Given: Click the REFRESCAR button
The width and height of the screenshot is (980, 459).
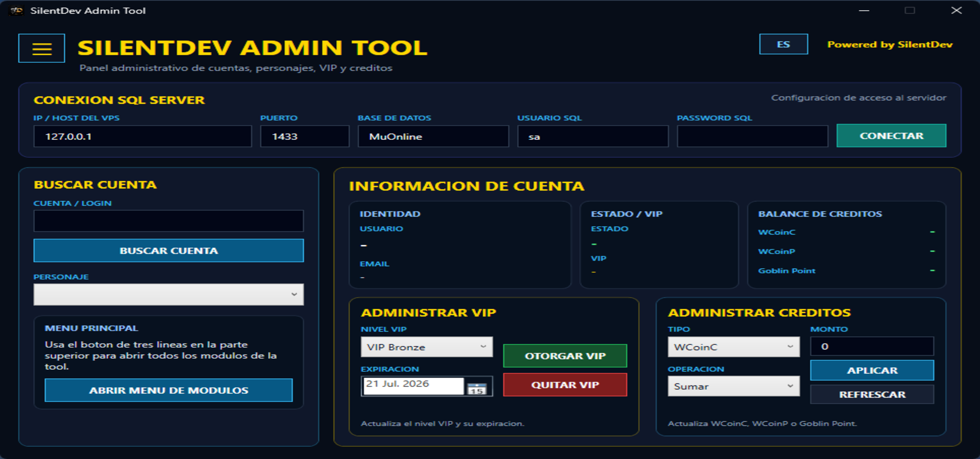Looking at the screenshot, I should [872, 394].
